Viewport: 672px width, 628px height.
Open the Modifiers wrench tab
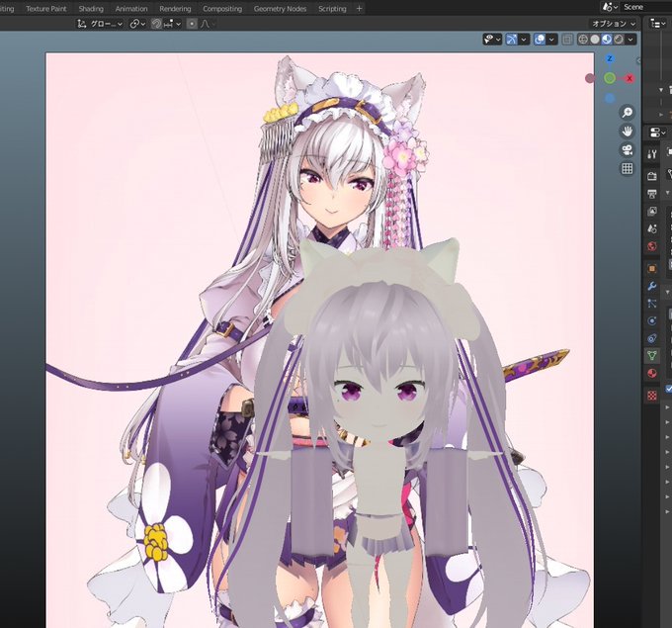[x=652, y=286]
